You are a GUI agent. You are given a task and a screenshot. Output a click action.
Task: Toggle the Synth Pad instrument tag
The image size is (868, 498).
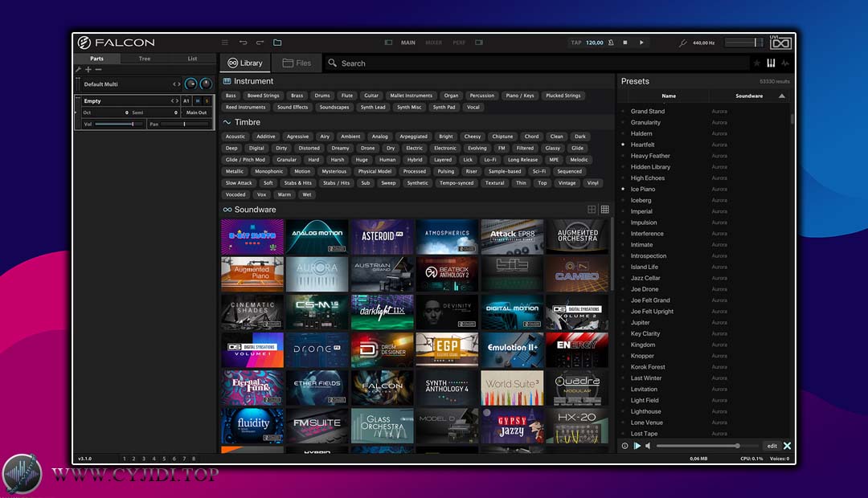click(444, 108)
